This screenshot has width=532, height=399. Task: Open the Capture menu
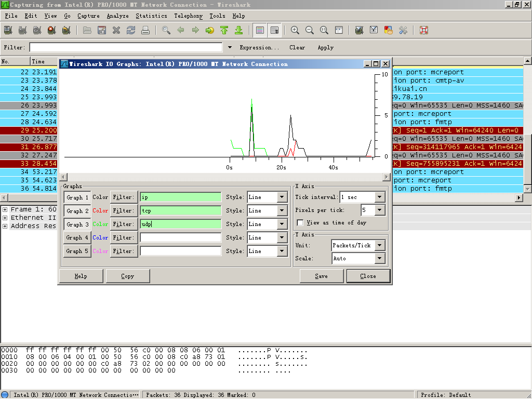(88, 16)
